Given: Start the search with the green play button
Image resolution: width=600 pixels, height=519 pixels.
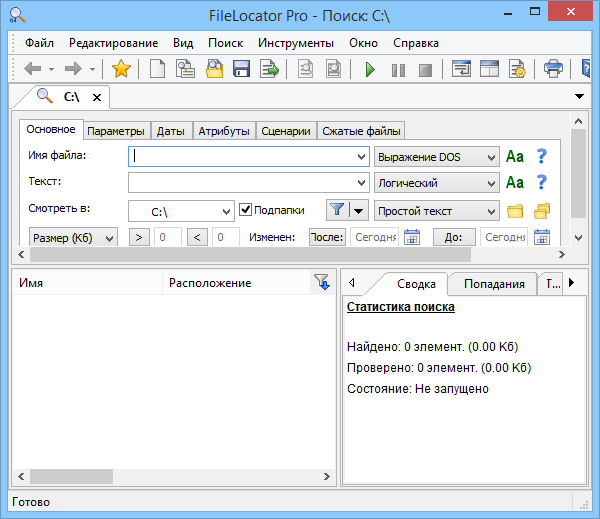Looking at the screenshot, I should pyautogui.click(x=370, y=69).
